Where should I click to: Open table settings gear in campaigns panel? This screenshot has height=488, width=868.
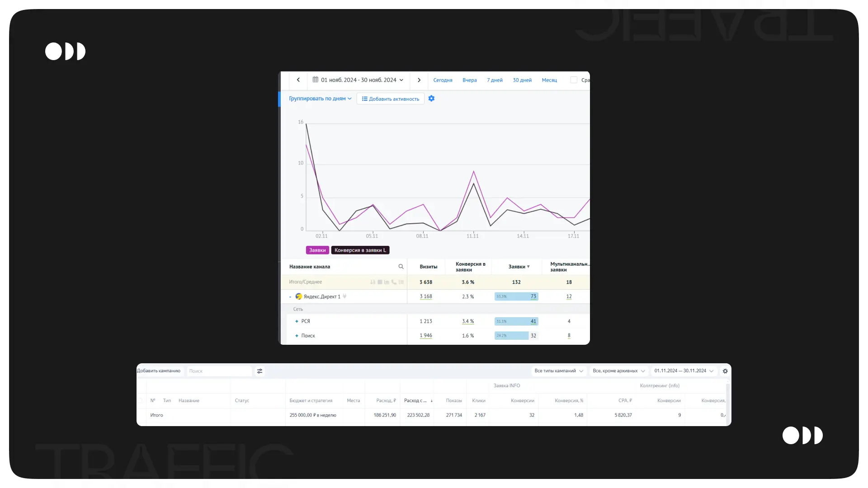tap(725, 371)
